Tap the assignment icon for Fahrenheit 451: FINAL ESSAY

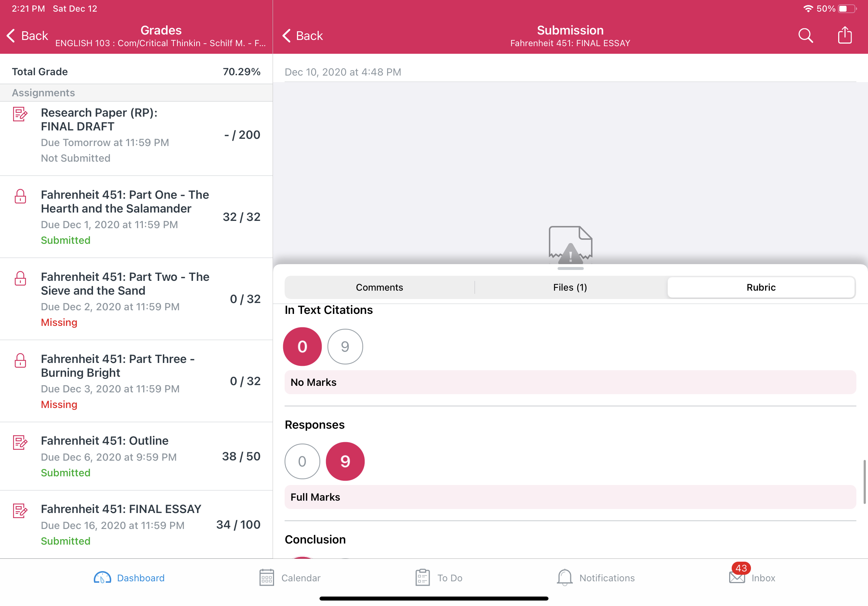pos(20,510)
